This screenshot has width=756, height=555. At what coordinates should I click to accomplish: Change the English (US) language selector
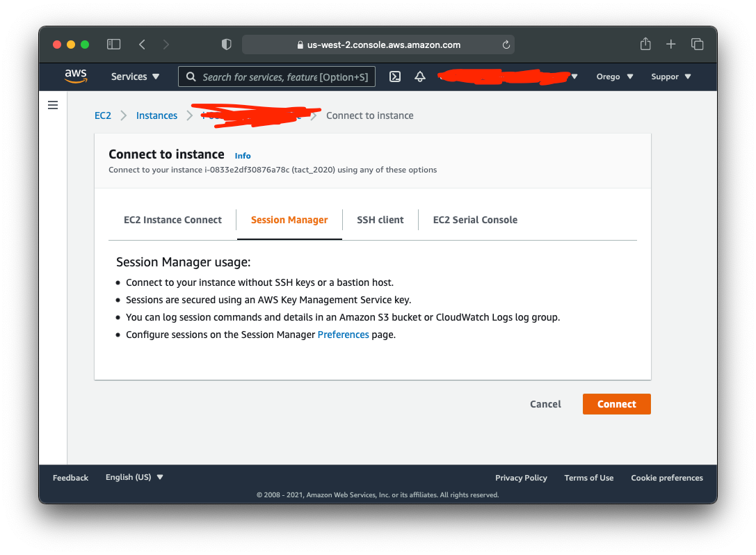point(134,477)
